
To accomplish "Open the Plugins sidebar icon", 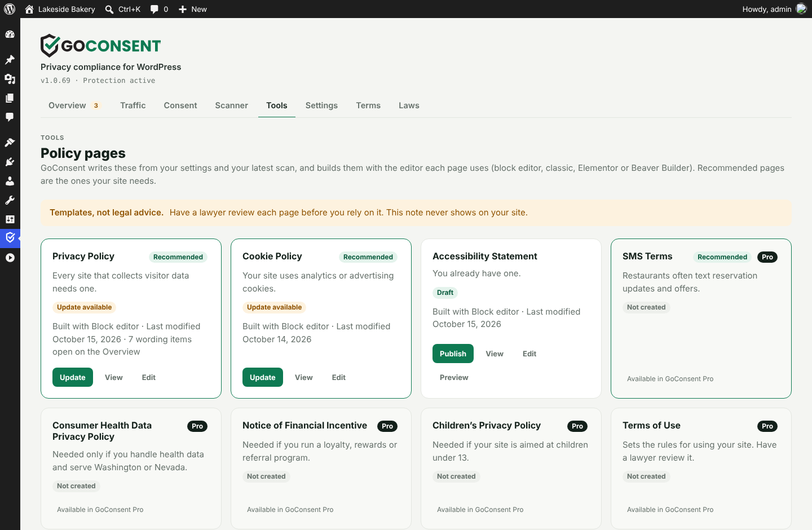I will [x=10, y=162].
